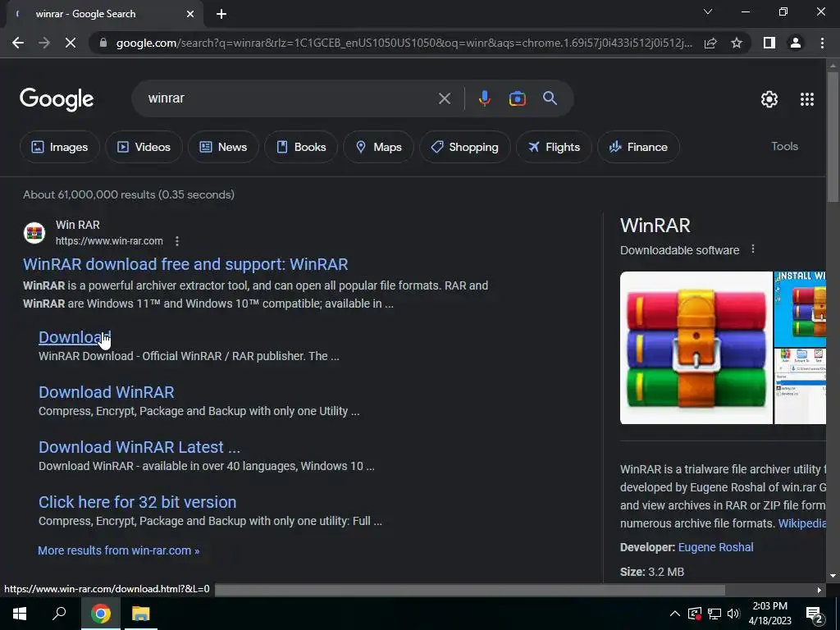Show hidden system tray icons
This screenshot has width=840, height=630.
[675, 614]
